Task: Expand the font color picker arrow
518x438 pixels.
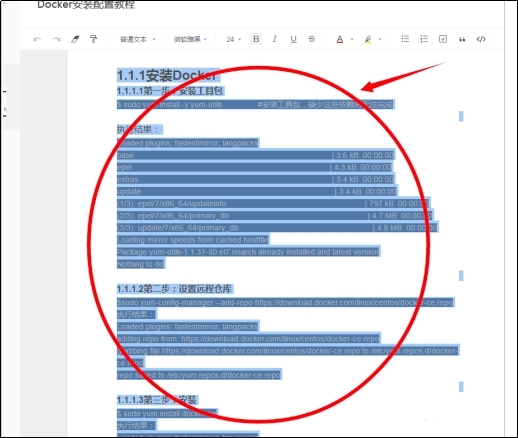Action: [352, 39]
